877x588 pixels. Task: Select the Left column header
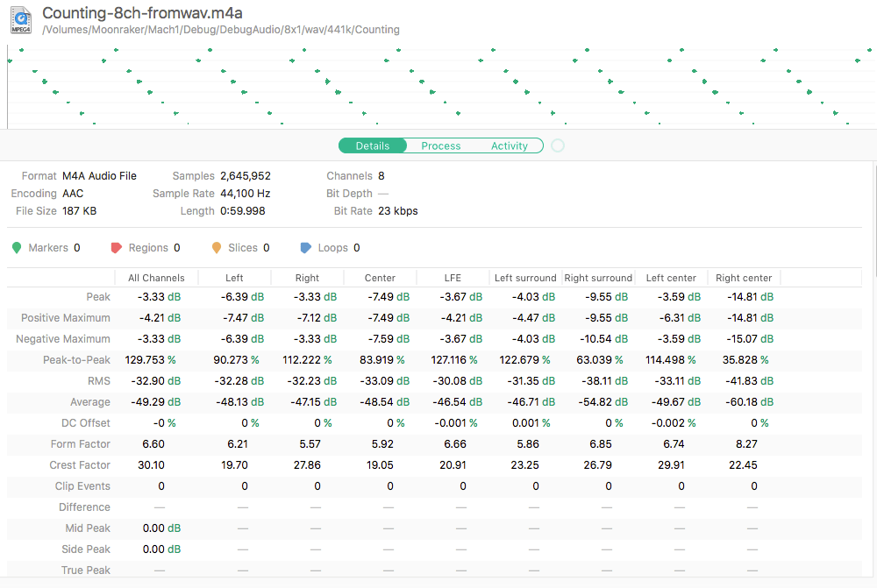(234, 278)
